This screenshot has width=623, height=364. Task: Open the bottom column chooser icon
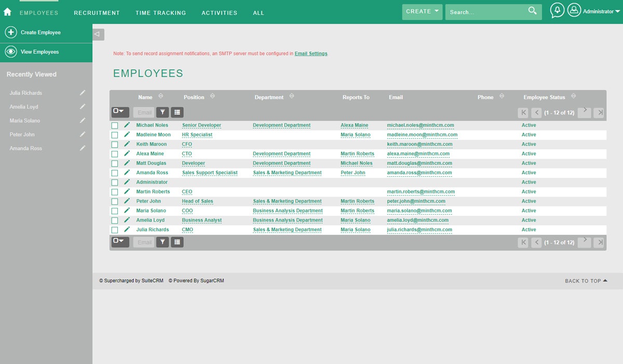pyautogui.click(x=177, y=242)
